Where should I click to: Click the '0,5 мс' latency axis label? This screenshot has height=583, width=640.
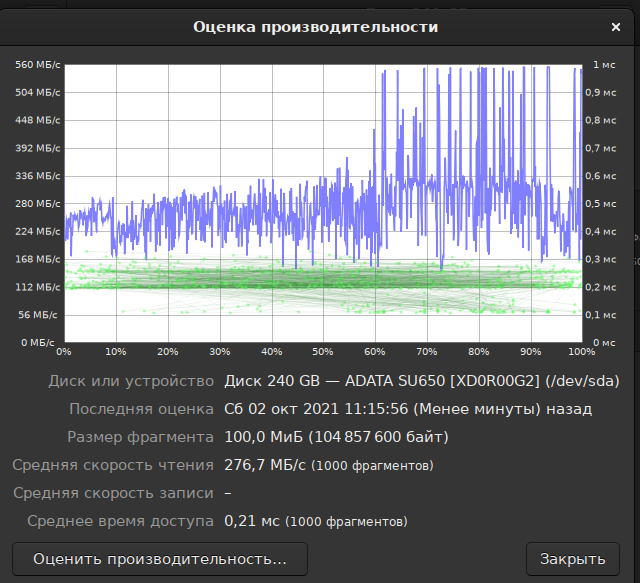(600, 204)
